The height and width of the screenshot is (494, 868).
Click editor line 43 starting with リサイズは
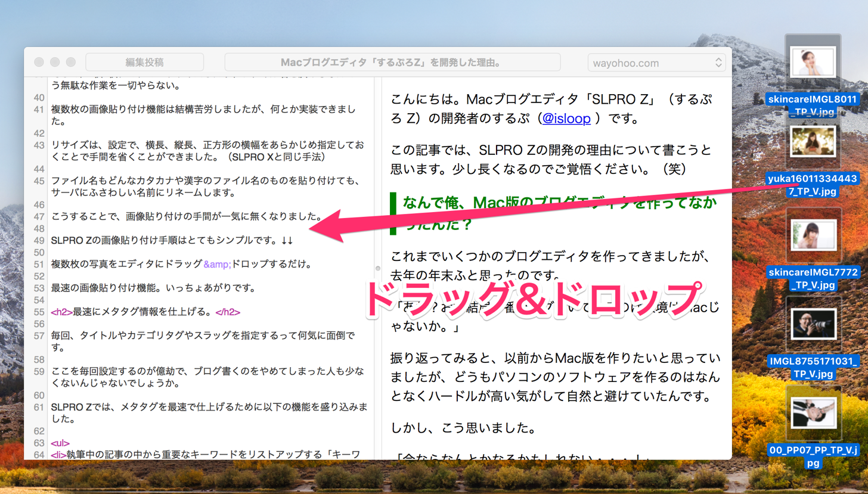tap(207, 151)
